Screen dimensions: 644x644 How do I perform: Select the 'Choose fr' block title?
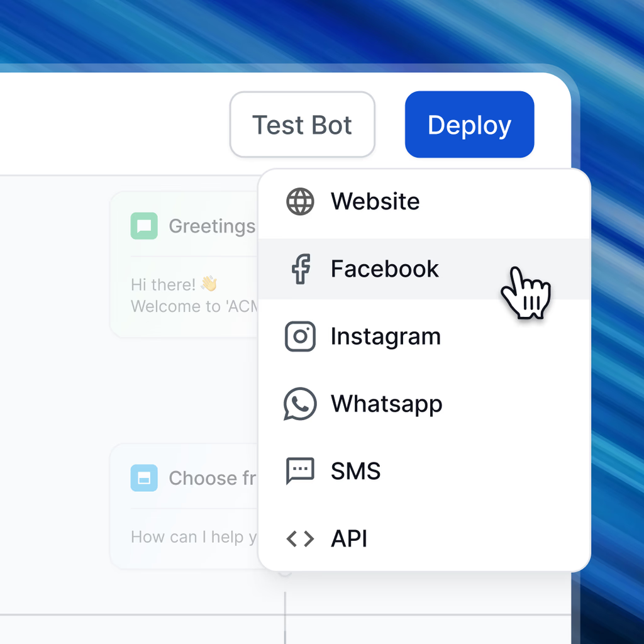(x=213, y=478)
